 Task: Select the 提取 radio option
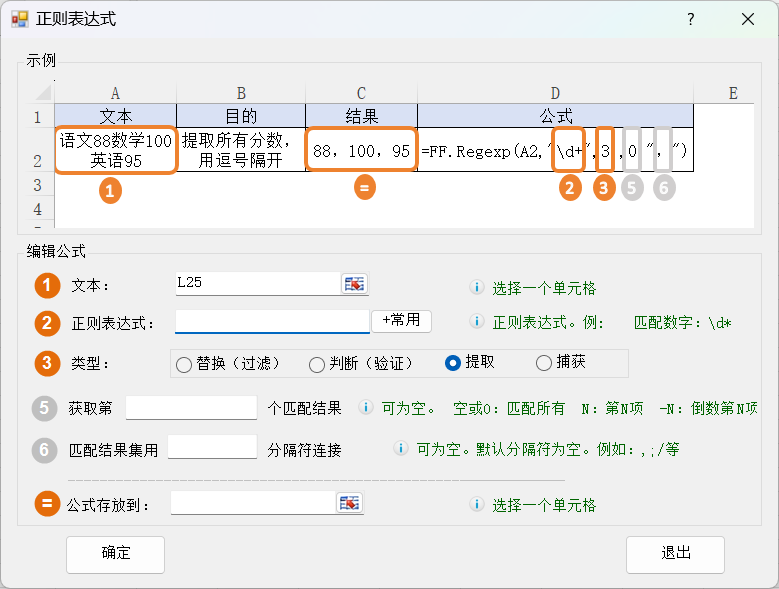(x=453, y=363)
